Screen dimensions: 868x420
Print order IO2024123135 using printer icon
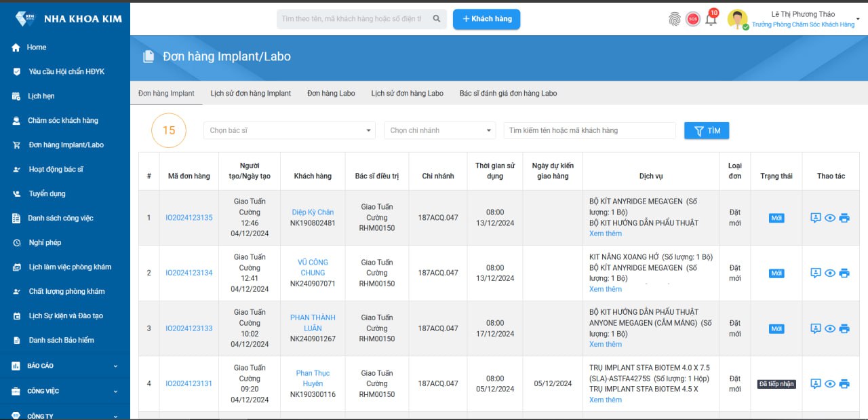tap(844, 218)
